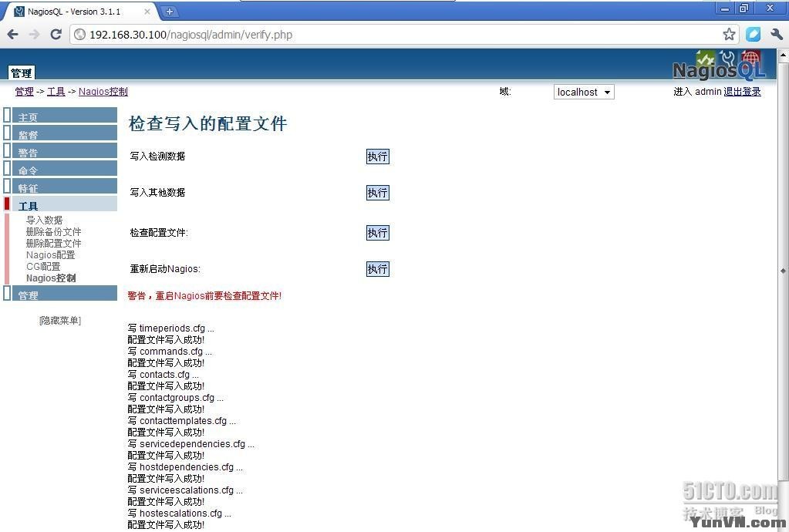Viewport: 789px width, 532px height.
Task: Select the 写 serviceescalations.cfg log line
Action: (185, 490)
